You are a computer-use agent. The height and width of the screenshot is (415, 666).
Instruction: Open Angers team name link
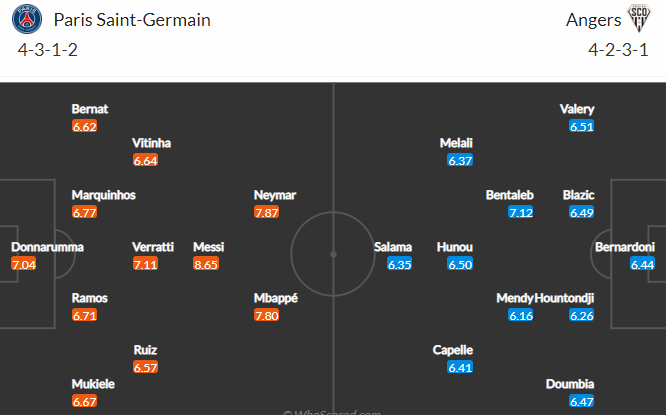(x=593, y=20)
